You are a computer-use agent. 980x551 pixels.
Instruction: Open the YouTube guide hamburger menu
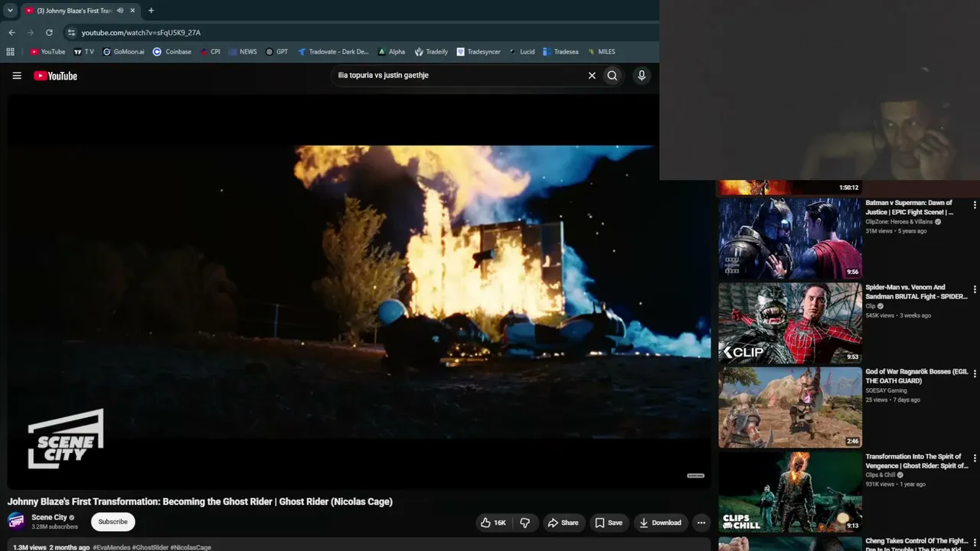pos(17,76)
